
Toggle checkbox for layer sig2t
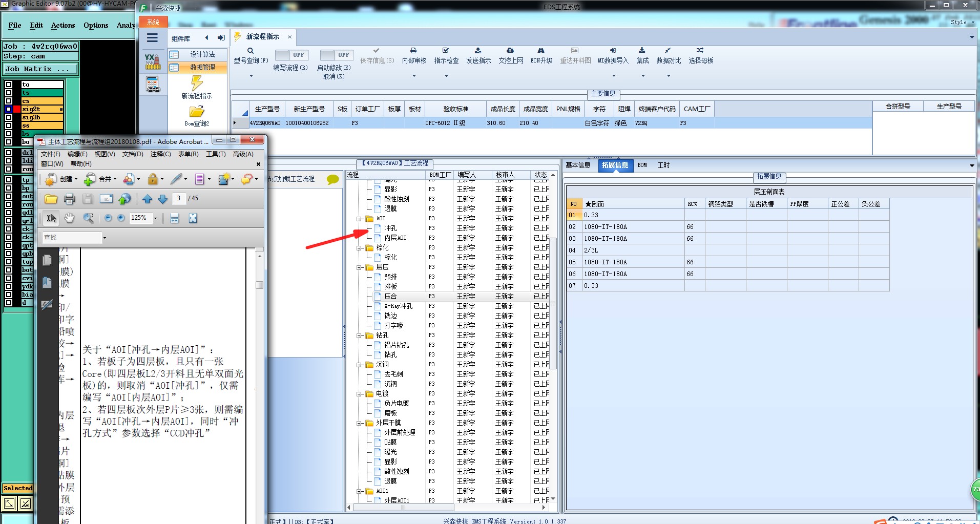[x=9, y=109]
